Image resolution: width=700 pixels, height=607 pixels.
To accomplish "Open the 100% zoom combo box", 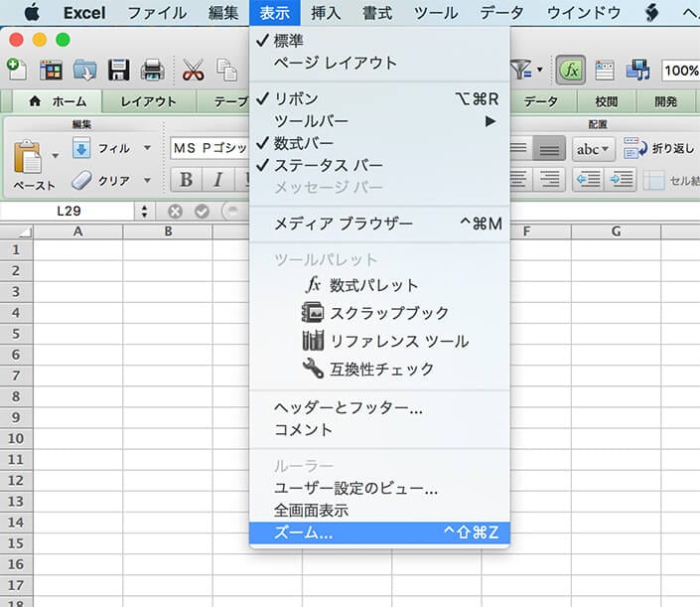I will click(x=680, y=71).
